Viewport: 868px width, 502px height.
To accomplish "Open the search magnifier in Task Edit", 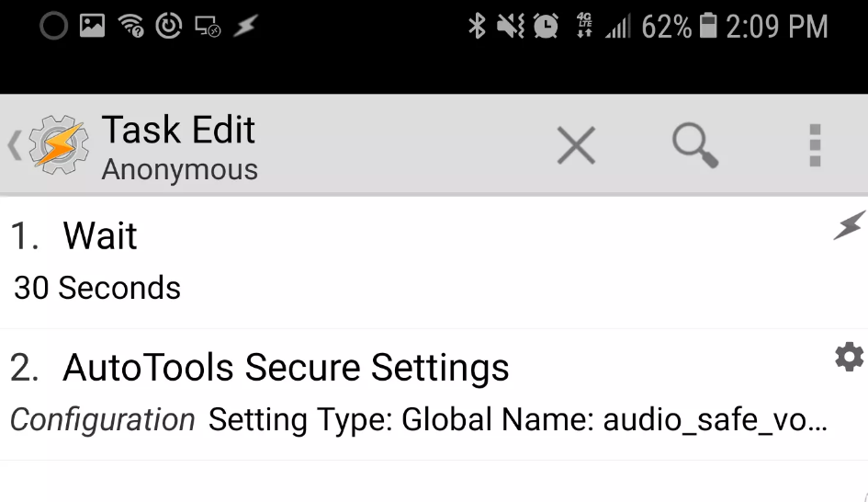I will 695,145.
